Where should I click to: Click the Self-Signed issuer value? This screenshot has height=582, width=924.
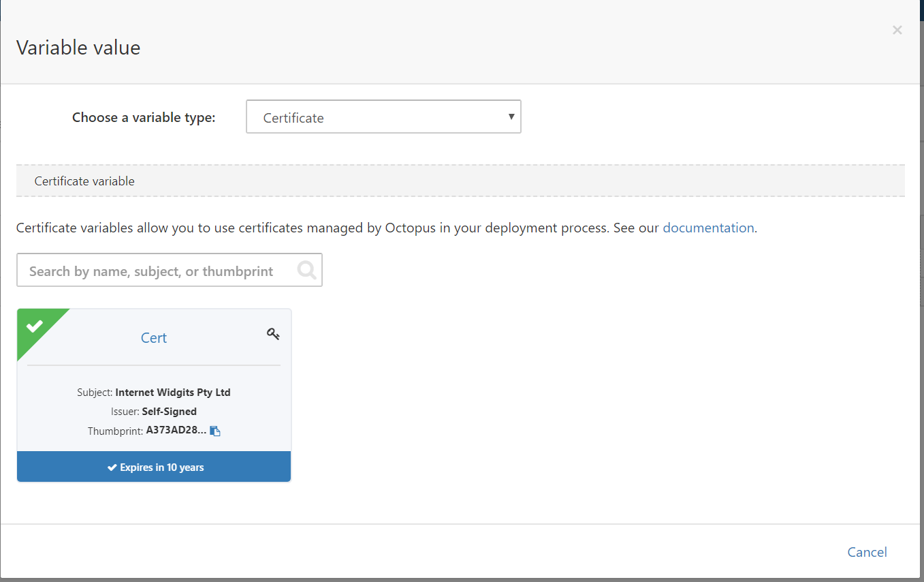pos(169,412)
